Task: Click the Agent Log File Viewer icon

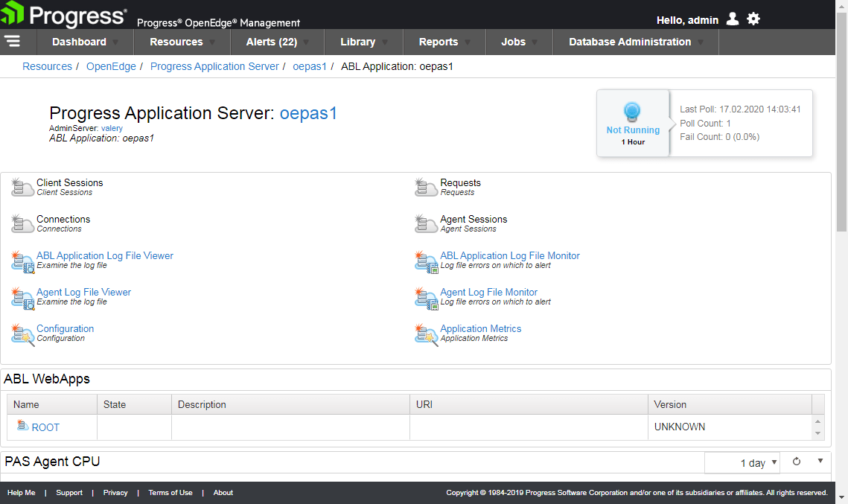Action: 22,298
